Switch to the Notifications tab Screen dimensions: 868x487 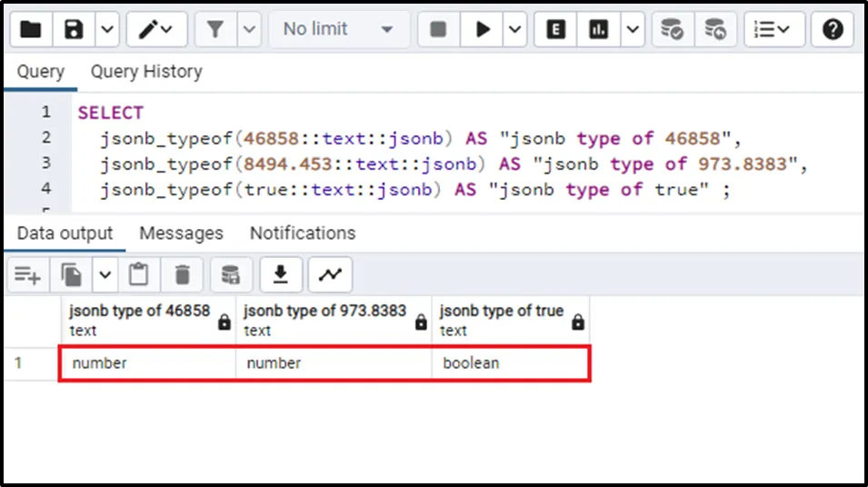[303, 234]
